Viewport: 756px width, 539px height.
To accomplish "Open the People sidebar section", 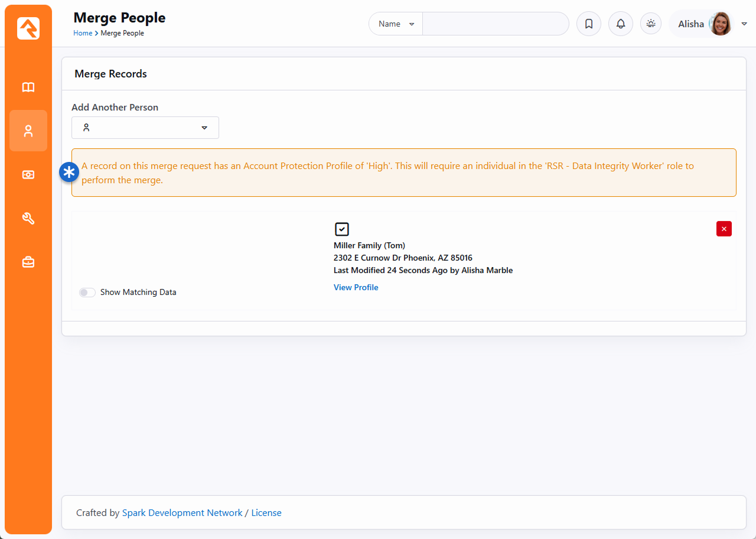I will point(28,131).
